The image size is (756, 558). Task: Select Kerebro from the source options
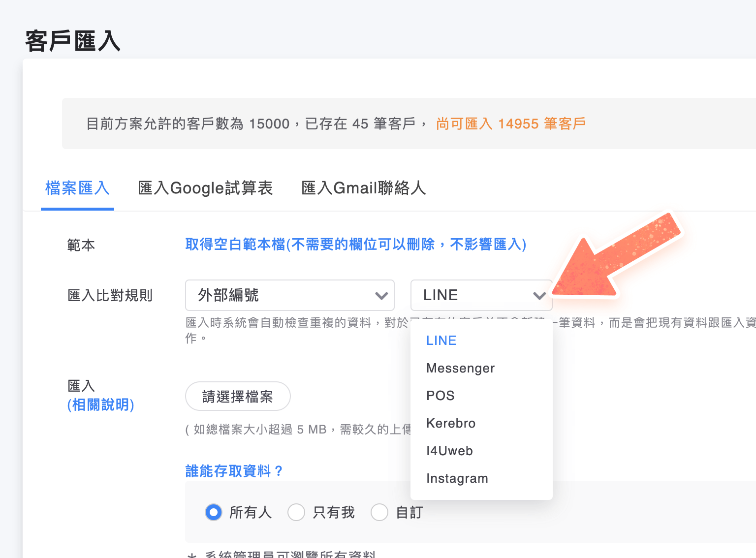[x=451, y=423]
